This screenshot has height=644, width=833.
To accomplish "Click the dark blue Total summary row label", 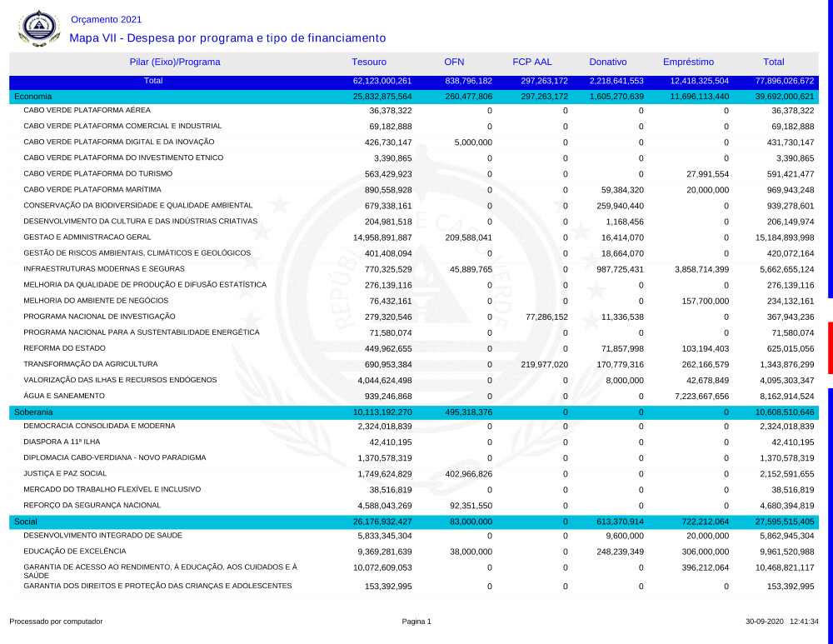I will 153,82.
